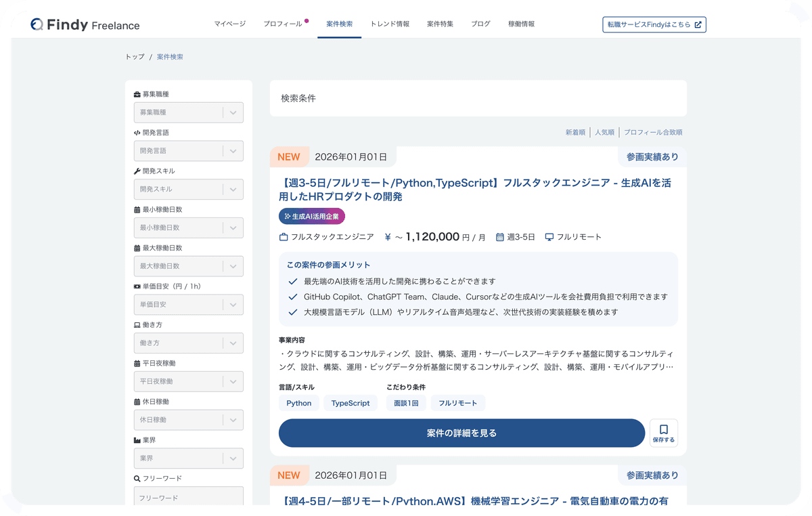Screen dimensions: 812x516
Task: Click the フリーワード input field
Action: tap(188, 496)
